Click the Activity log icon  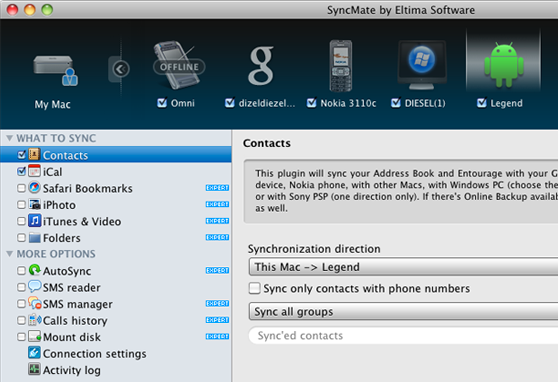pyautogui.click(x=34, y=369)
